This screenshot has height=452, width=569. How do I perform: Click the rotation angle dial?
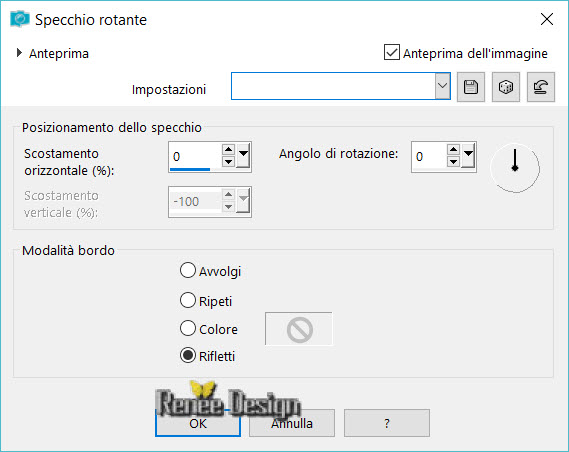tap(515, 168)
